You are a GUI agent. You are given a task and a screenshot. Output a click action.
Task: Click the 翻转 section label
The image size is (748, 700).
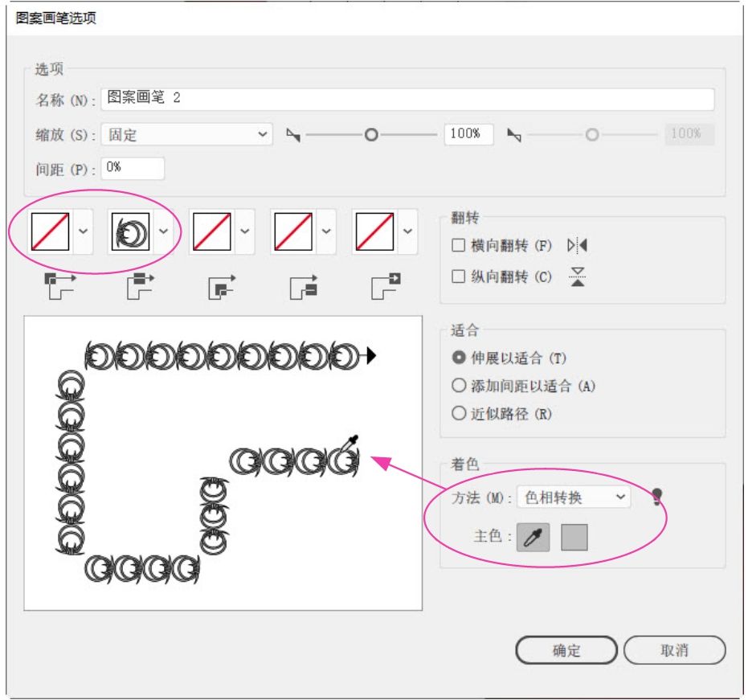point(464,218)
